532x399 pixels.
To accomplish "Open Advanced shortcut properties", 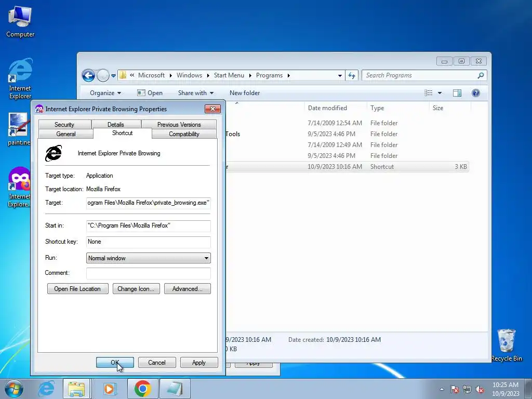I will click(187, 289).
